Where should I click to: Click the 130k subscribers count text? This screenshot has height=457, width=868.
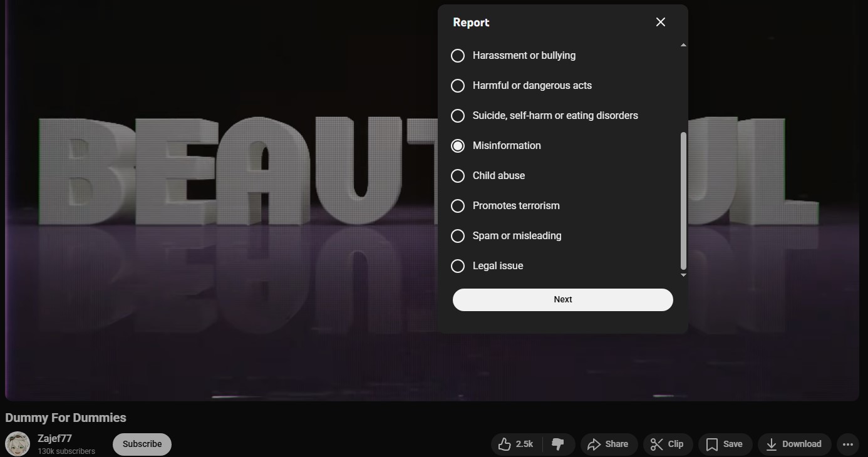coord(66,451)
